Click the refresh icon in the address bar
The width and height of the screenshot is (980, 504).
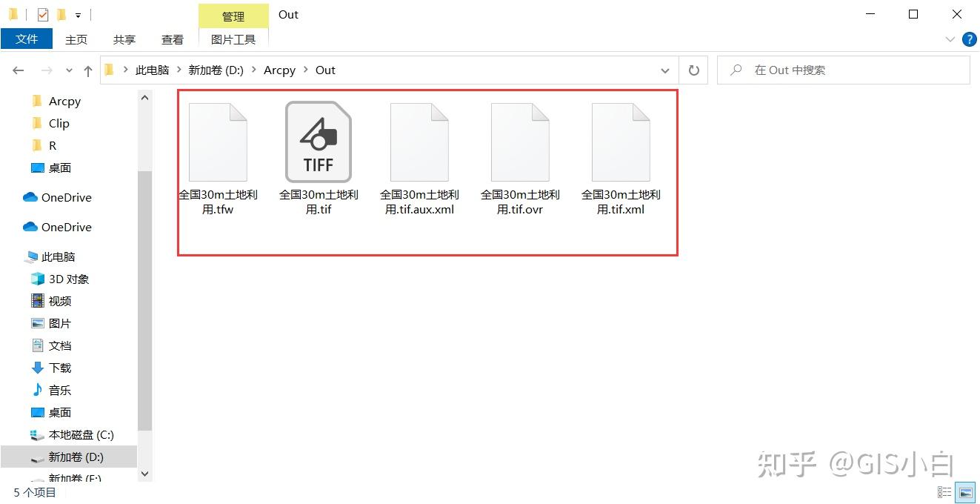694,70
